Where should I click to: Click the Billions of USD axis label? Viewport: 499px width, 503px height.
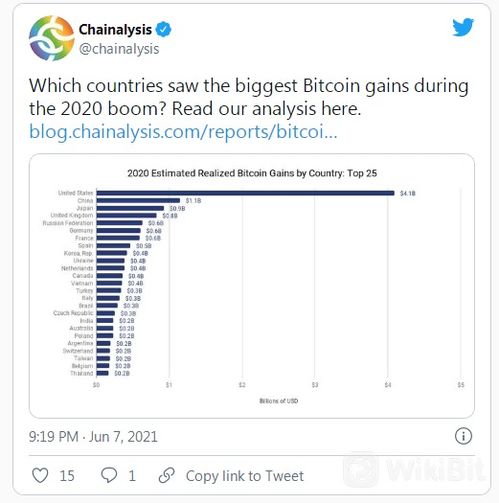(279, 401)
